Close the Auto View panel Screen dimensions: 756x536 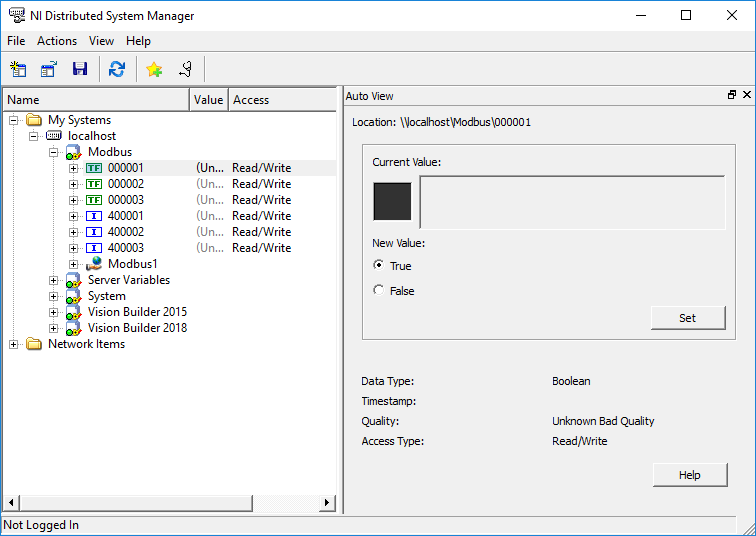pos(747,95)
